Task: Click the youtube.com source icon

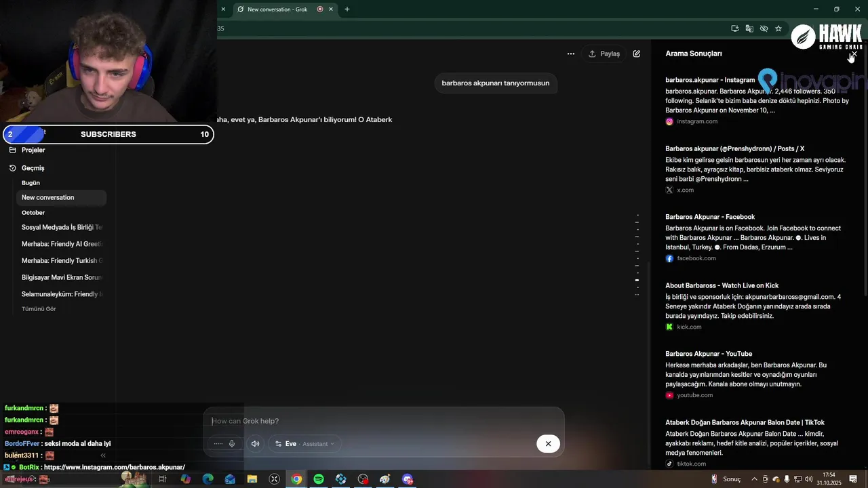Action: (x=669, y=395)
